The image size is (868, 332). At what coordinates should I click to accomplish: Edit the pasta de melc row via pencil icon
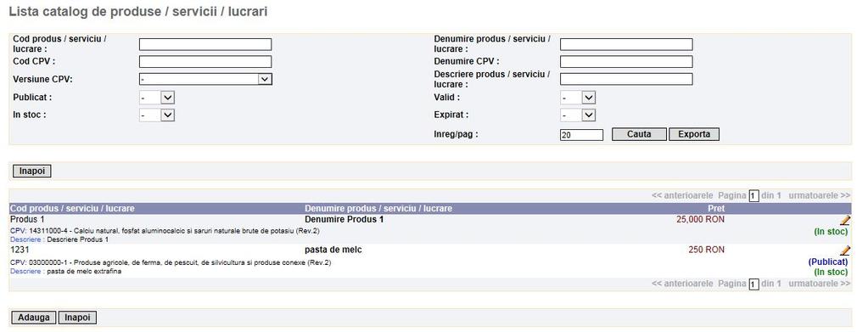click(845, 250)
